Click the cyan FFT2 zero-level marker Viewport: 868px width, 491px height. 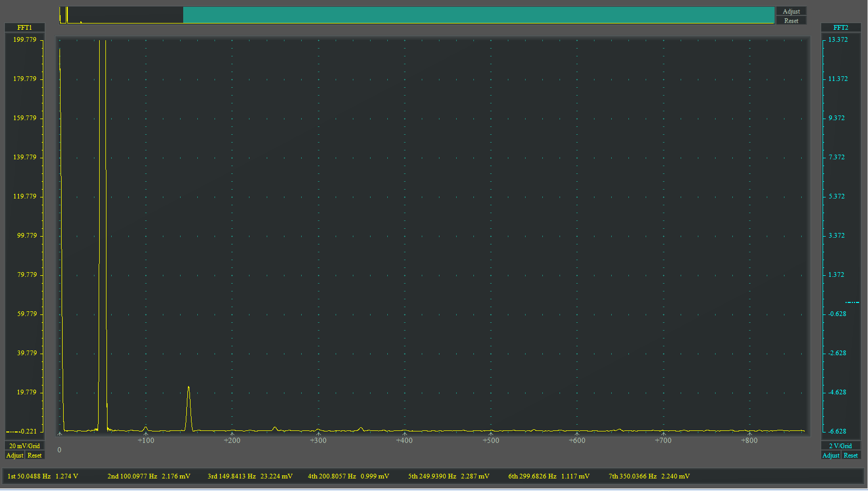[852, 302]
